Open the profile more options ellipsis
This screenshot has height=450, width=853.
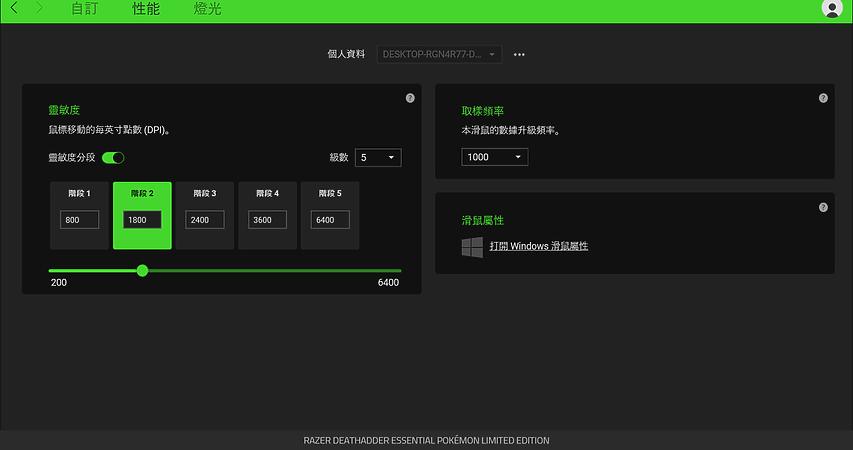[x=519, y=54]
